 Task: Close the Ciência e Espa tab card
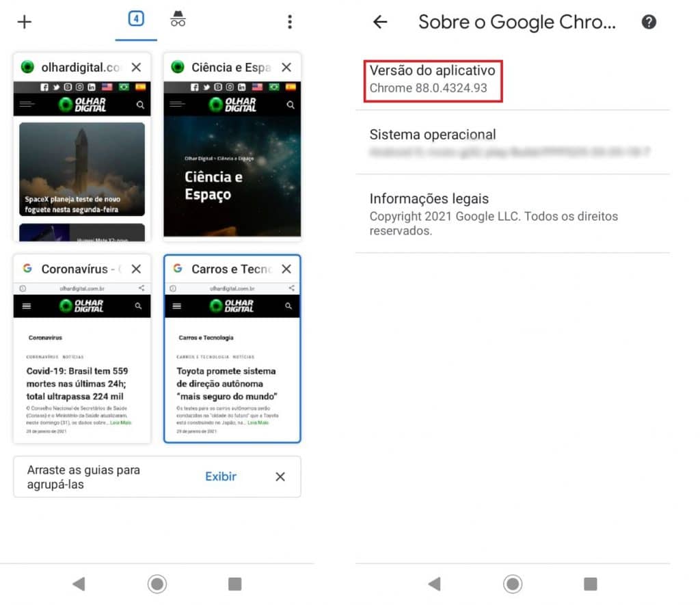(286, 68)
